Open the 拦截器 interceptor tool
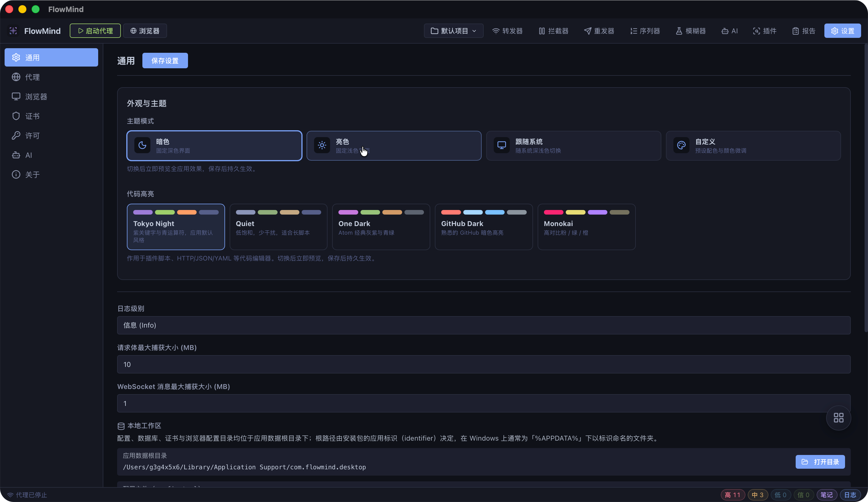The width and height of the screenshot is (868, 502). (x=553, y=31)
